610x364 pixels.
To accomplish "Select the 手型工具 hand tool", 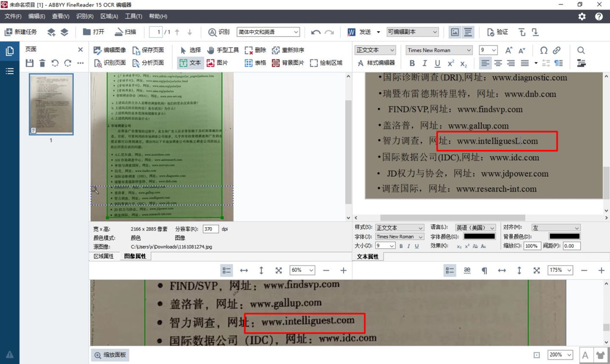I will tap(223, 50).
